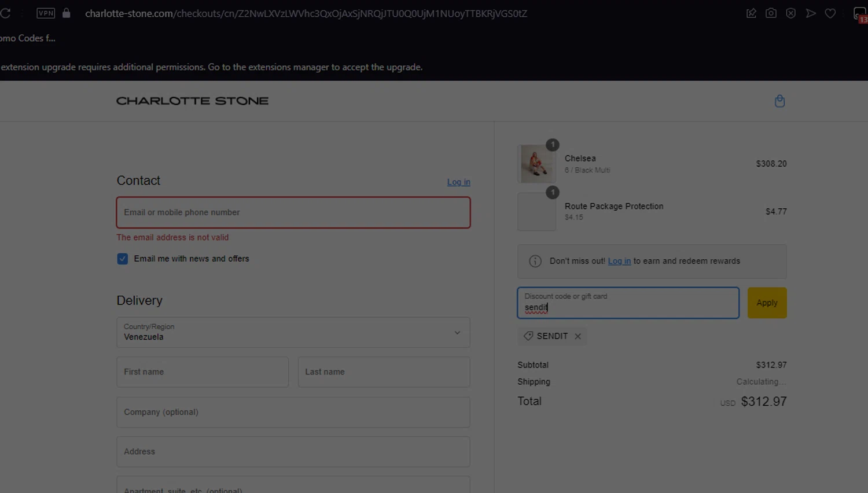Viewport: 868px width, 493px height.
Task: Open the send/flow arrow icon in toolbar
Action: [x=811, y=13]
